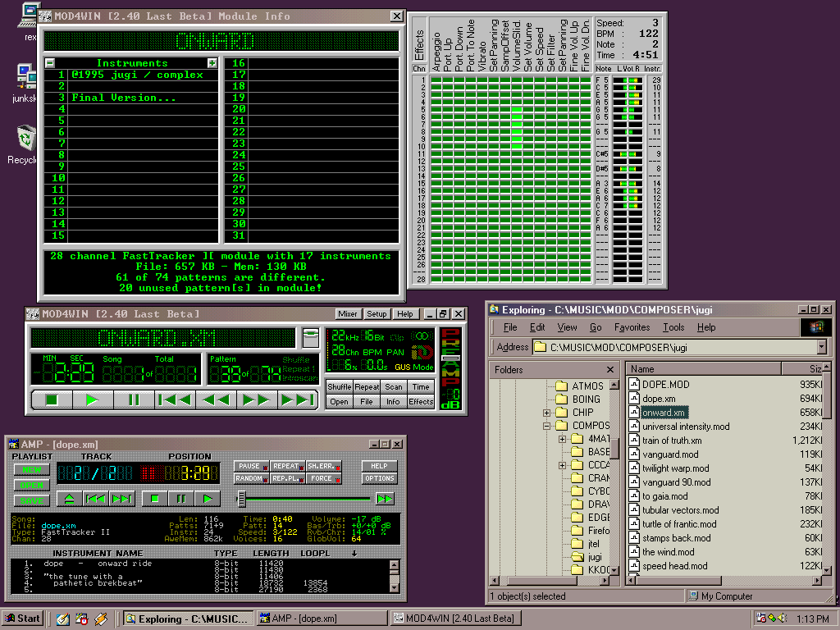Click AMP eject button
The height and width of the screenshot is (630, 840).
point(69,499)
